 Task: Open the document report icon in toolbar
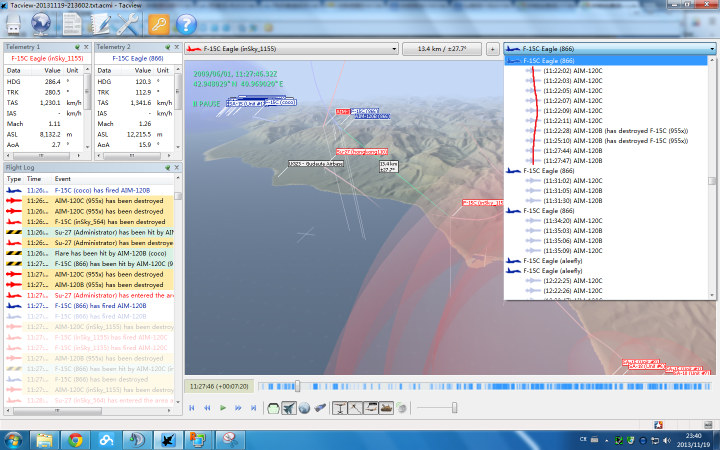(x=73, y=22)
